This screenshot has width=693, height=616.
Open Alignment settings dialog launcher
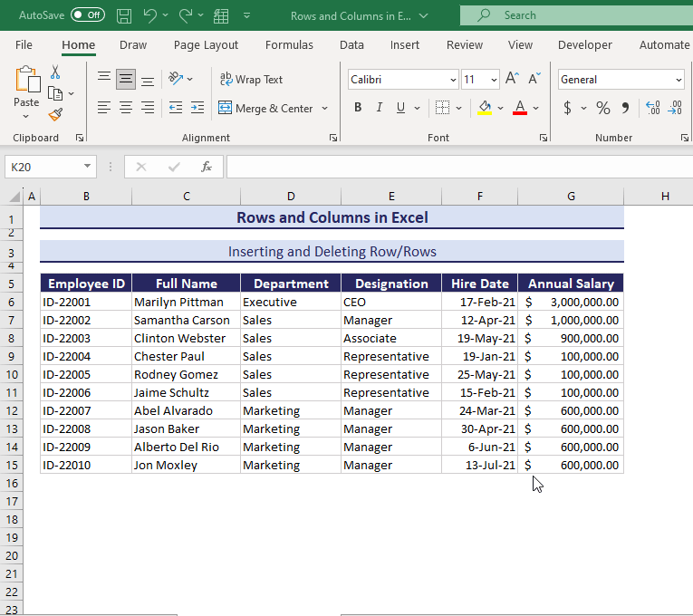[x=333, y=138]
